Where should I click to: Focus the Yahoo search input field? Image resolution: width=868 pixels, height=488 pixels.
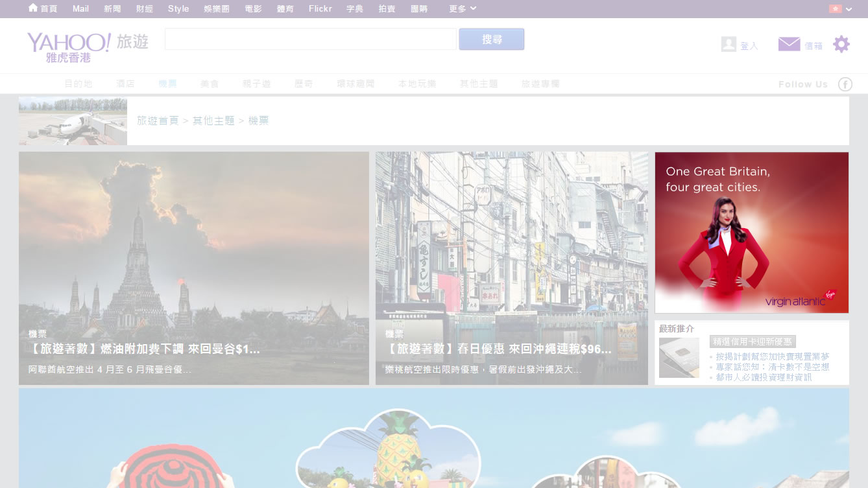(311, 39)
